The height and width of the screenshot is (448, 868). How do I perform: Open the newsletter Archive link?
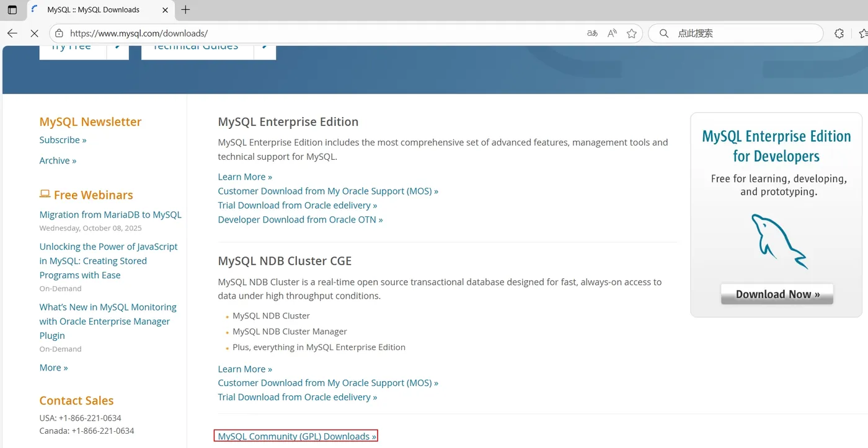[x=58, y=160]
